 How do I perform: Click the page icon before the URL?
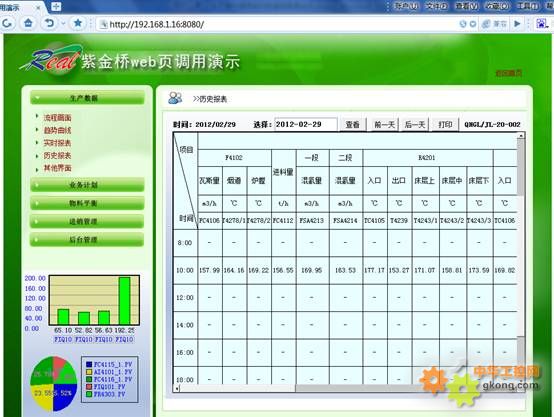pos(104,24)
